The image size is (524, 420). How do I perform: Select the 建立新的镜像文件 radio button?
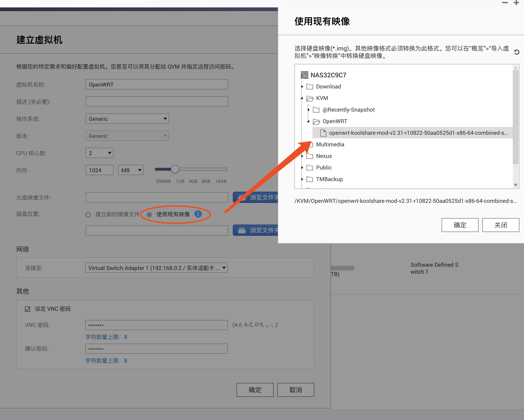[88, 214]
